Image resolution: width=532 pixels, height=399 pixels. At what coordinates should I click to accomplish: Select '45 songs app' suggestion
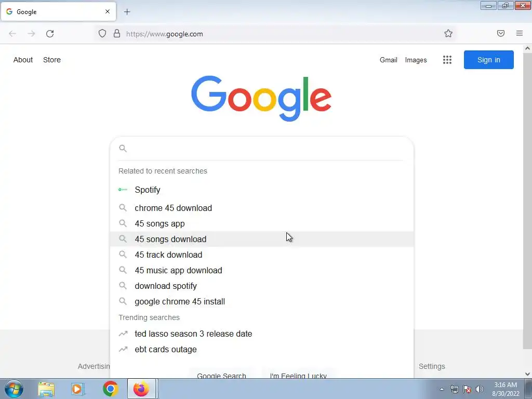point(262,223)
